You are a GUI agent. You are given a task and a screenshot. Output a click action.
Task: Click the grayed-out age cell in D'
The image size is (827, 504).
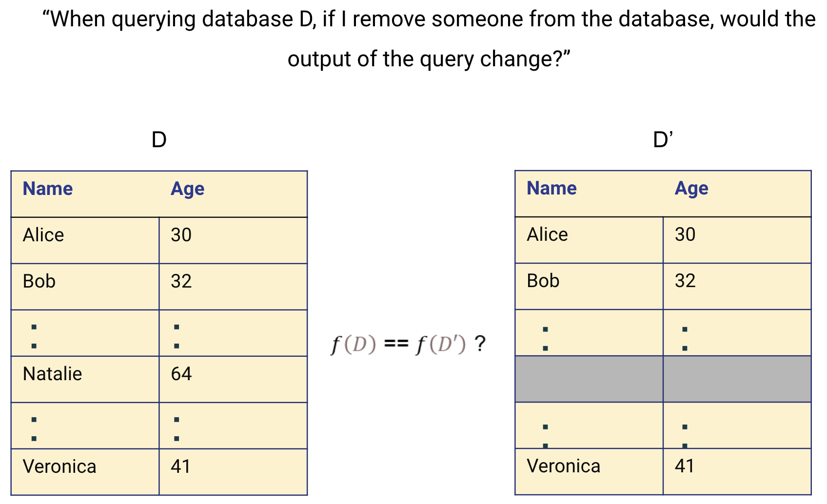(737, 379)
